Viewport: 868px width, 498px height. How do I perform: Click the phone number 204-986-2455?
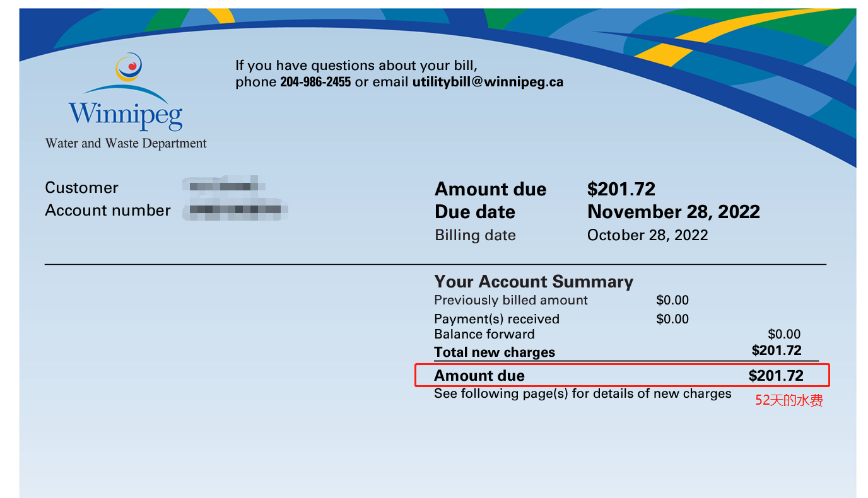click(315, 82)
